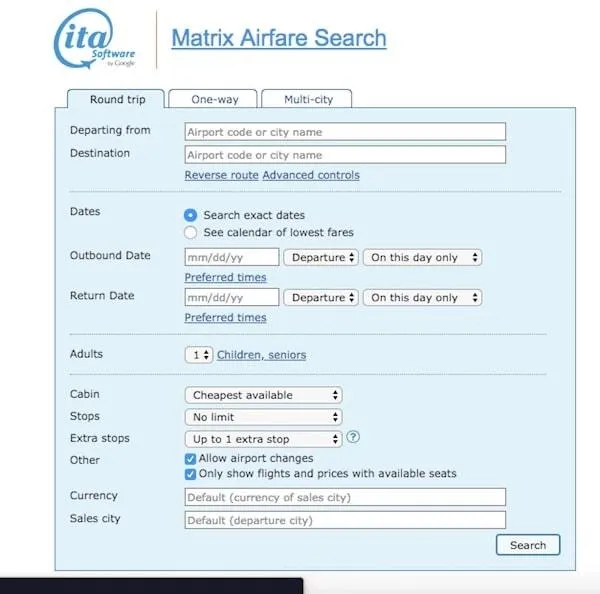The height and width of the screenshot is (594, 600).
Task: Click the Departing from label
Action: tap(110, 130)
